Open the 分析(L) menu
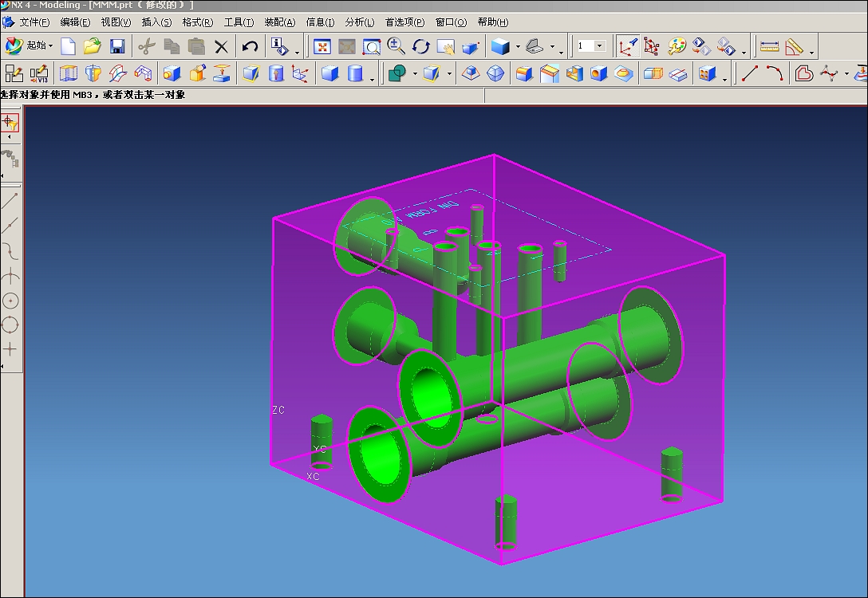Screen dimensions: 868x598 click(x=359, y=22)
